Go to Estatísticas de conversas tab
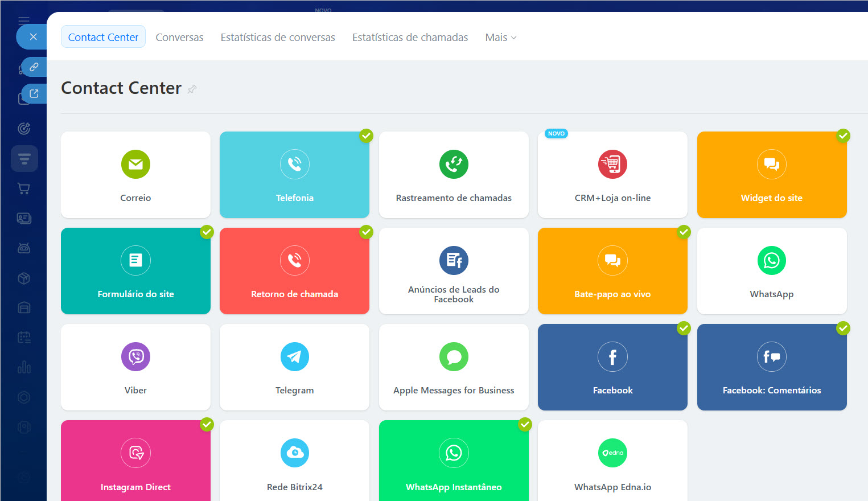 [x=278, y=38]
